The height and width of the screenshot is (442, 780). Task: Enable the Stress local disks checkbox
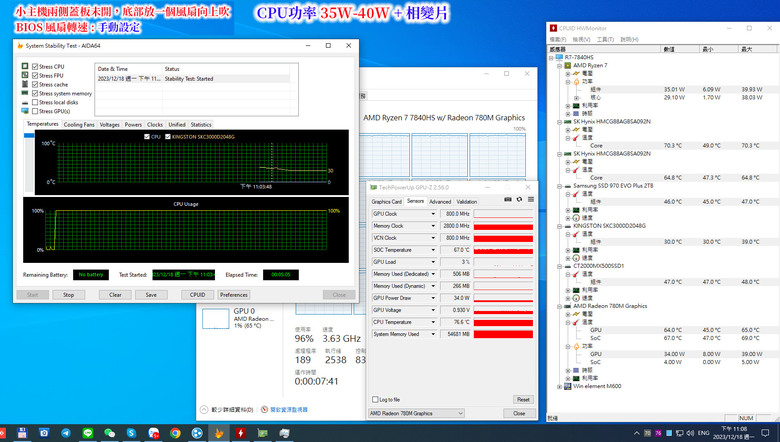pos(35,102)
